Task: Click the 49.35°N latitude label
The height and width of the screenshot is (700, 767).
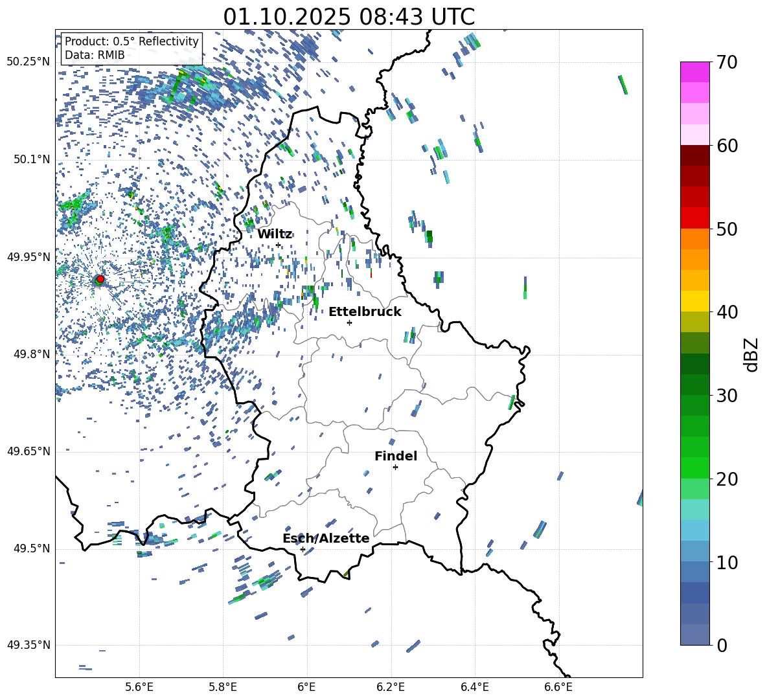Action: pyautogui.click(x=29, y=645)
